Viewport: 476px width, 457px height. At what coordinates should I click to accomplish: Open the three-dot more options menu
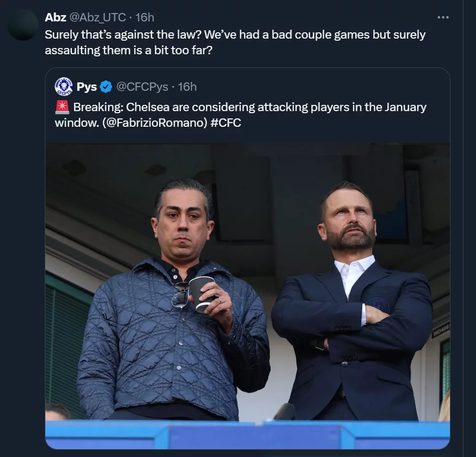coord(443,17)
